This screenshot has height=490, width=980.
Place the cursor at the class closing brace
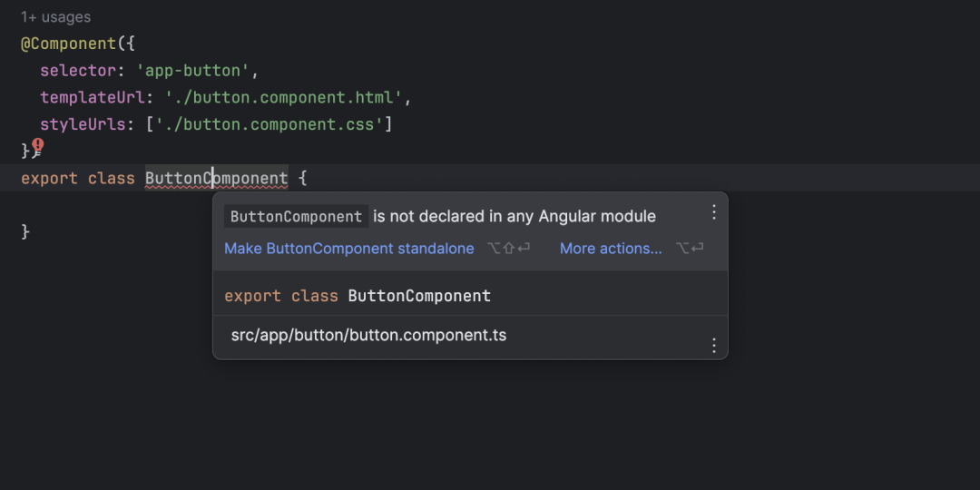(25, 232)
